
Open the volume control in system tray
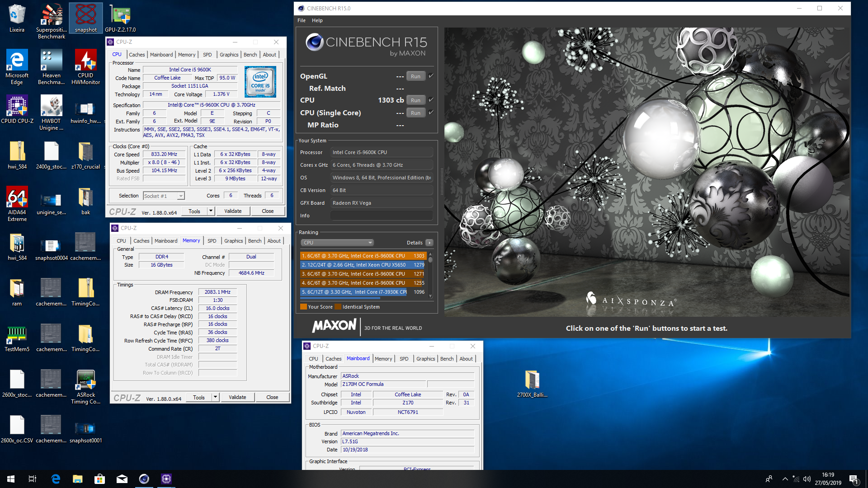coord(807,479)
